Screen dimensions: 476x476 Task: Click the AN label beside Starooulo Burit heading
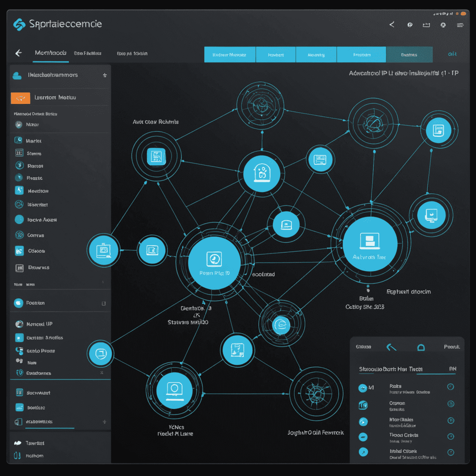[453, 369]
